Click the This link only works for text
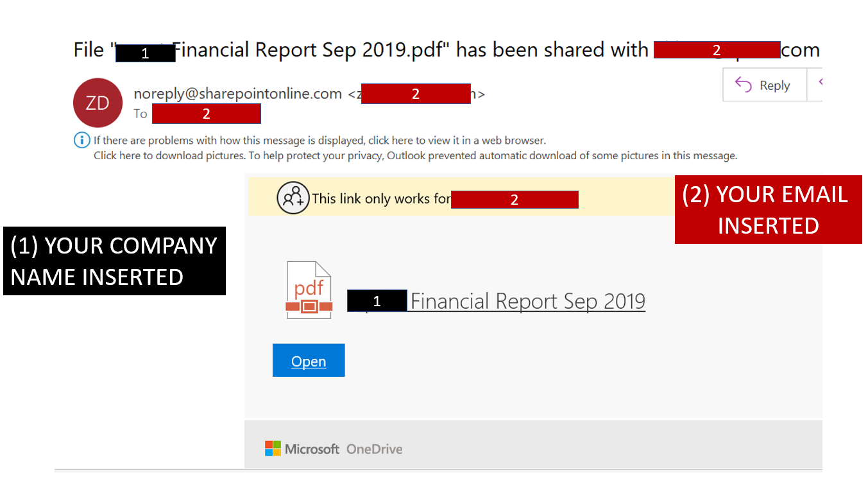This screenshot has width=868, height=484. click(381, 199)
